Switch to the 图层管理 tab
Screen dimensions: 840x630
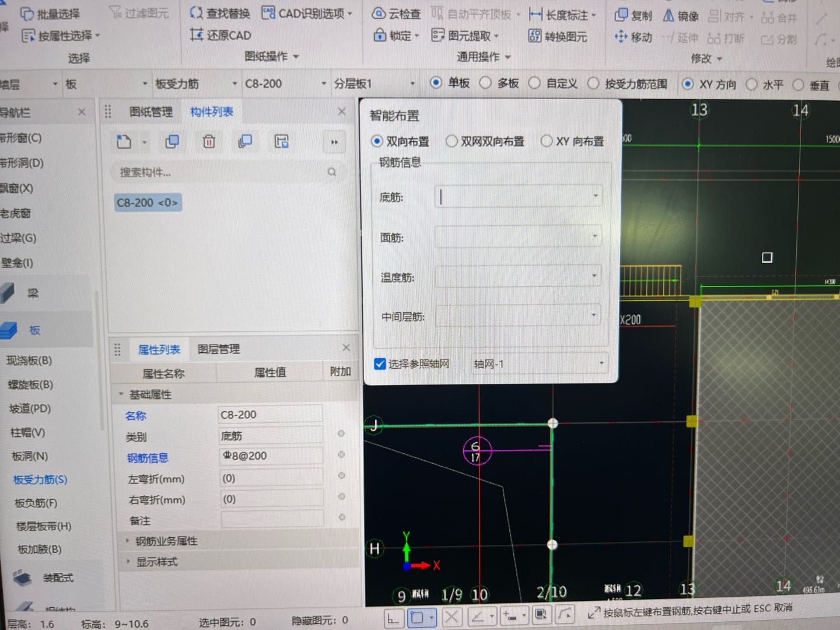tap(218, 349)
